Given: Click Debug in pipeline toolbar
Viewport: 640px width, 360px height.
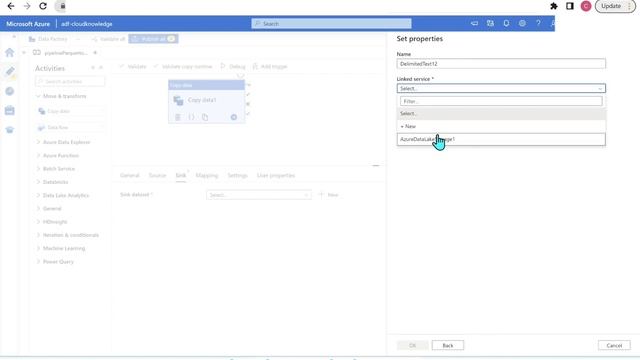Looking at the screenshot, I should 233,66.
